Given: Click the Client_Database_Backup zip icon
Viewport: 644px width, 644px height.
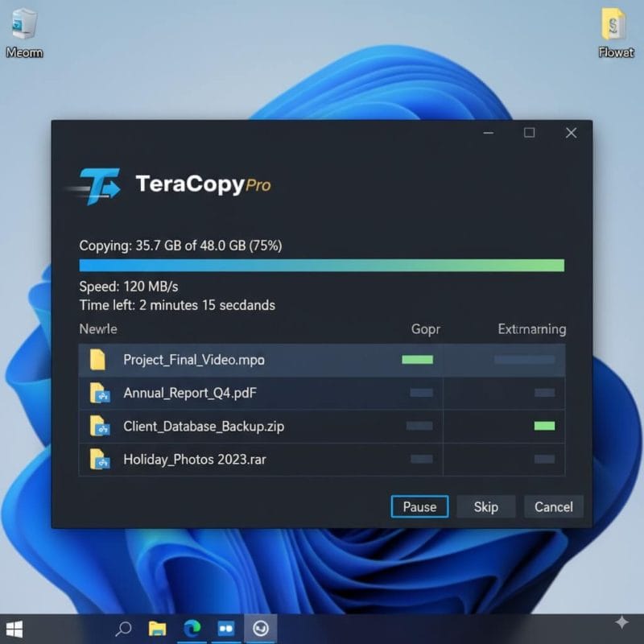Looking at the screenshot, I should pyautogui.click(x=99, y=426).
